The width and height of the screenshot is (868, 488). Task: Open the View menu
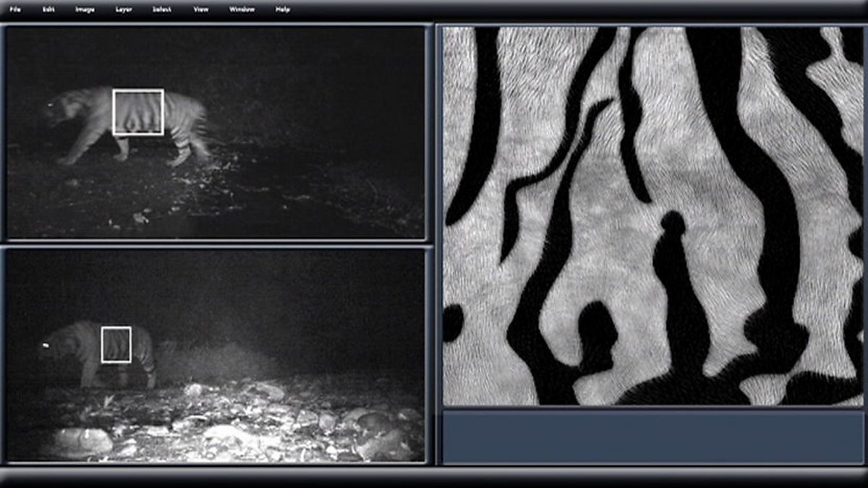click(x=203, y=9)
